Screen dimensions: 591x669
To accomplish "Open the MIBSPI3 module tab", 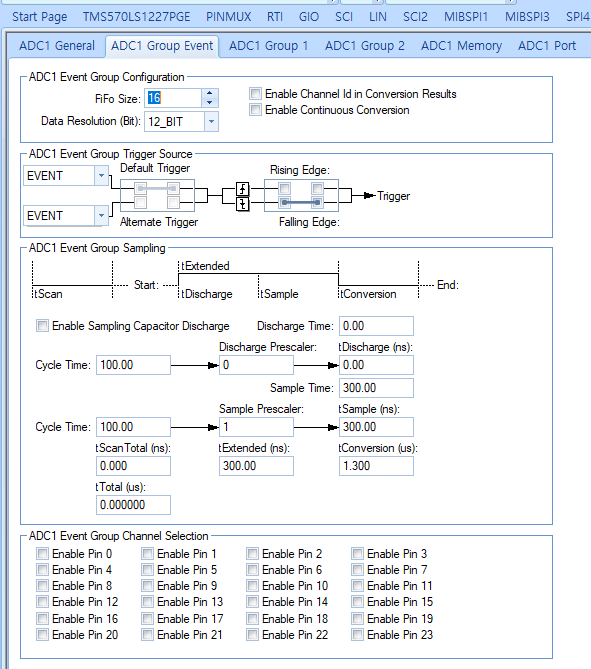I will point(527,17).
